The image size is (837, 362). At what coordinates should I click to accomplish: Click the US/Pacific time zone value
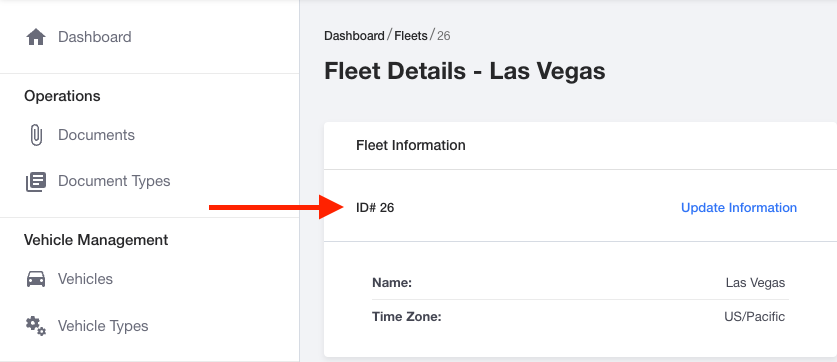754,317
